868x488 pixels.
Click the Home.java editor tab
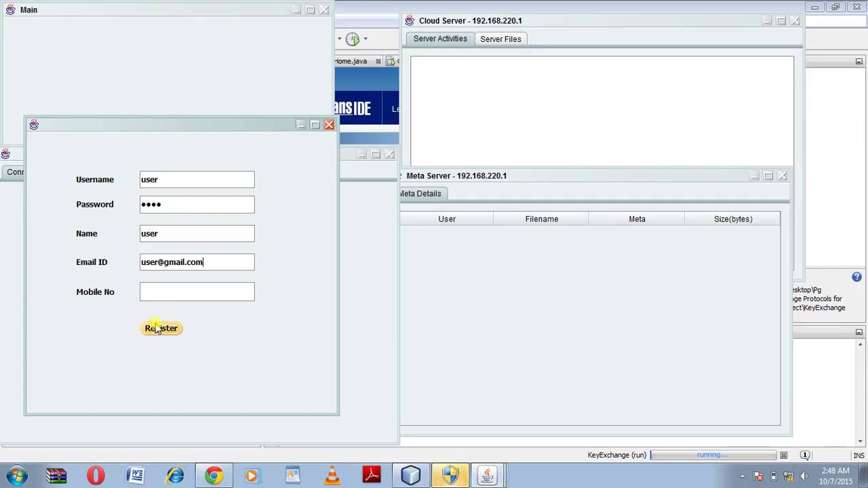coord(351,61)
